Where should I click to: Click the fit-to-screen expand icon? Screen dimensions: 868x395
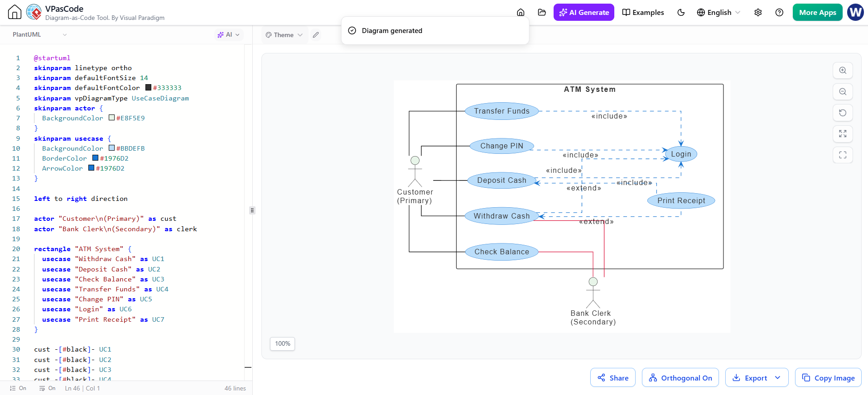click(843, 134)
